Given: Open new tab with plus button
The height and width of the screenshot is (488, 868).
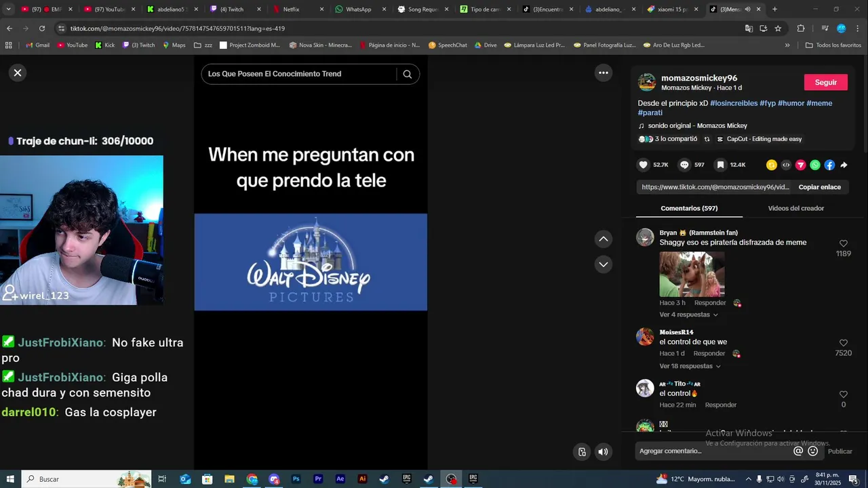Looking at the screenshot, I should pos(774,9).
